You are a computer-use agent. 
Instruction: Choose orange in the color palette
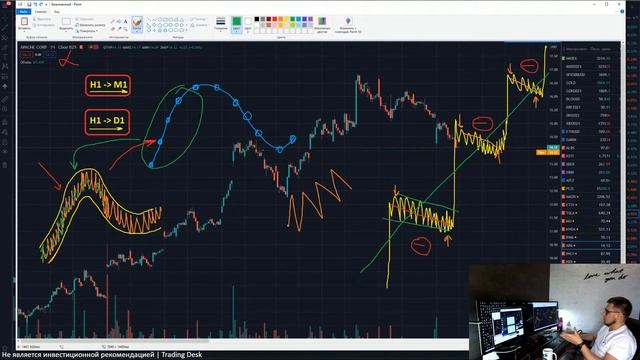tap(281, 19)
